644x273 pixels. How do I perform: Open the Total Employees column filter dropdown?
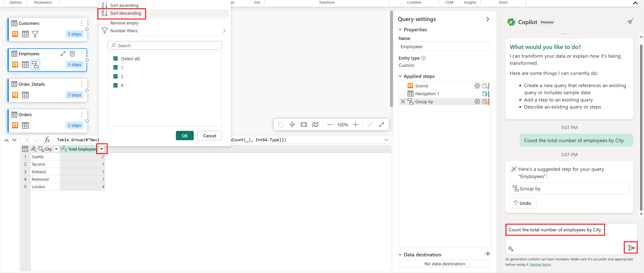coord(102,149)
